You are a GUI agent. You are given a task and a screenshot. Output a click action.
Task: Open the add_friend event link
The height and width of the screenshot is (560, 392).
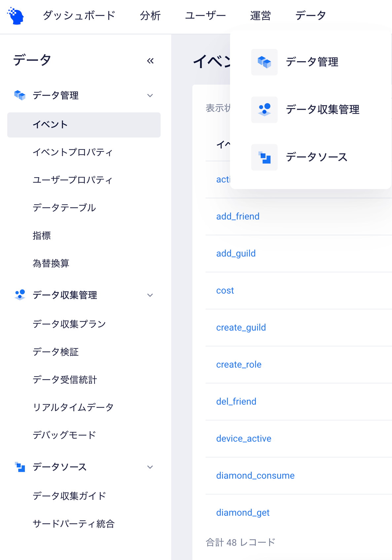pos(238,216)
